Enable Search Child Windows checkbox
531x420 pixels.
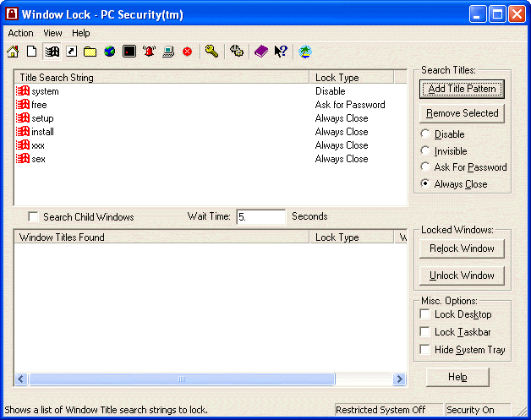(34, 217)
